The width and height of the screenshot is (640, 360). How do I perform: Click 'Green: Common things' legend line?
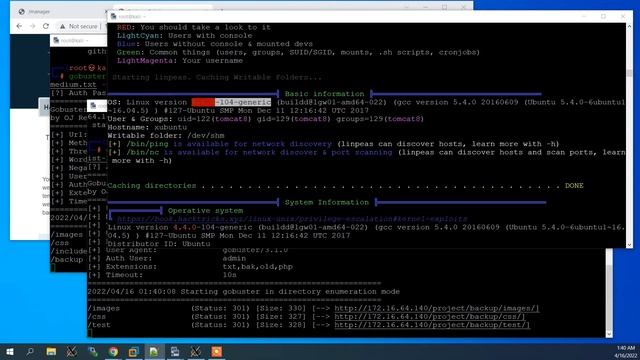298,52
